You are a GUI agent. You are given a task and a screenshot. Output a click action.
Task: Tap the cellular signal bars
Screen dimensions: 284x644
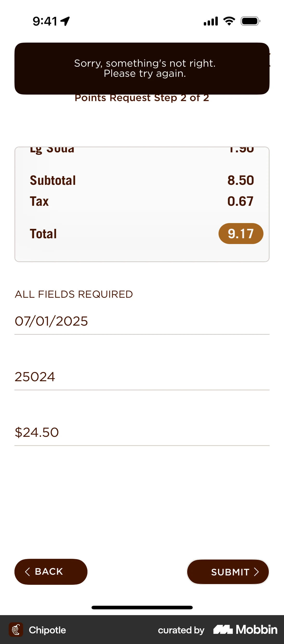pos(211,21)
